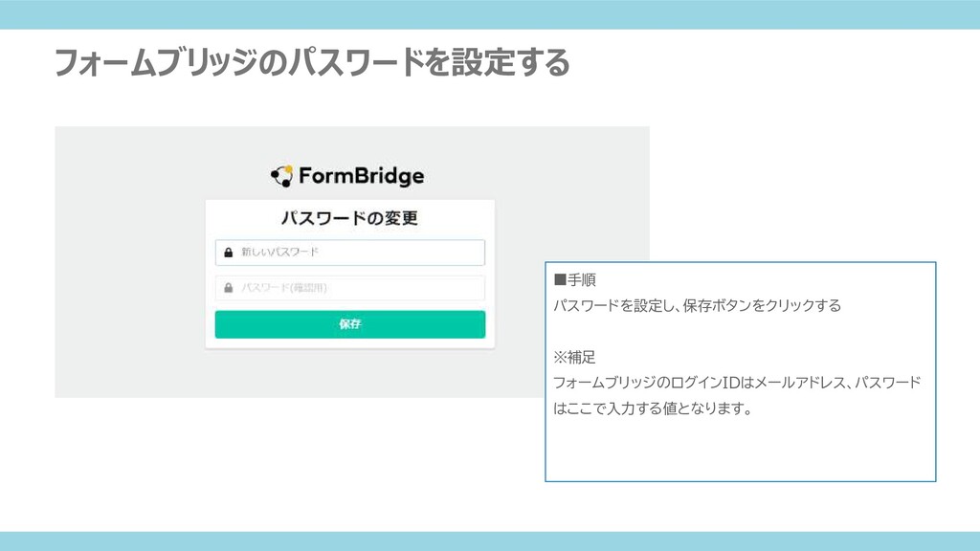Click the 補足 label word
This screenshot has height=551, width=980.
582,358
